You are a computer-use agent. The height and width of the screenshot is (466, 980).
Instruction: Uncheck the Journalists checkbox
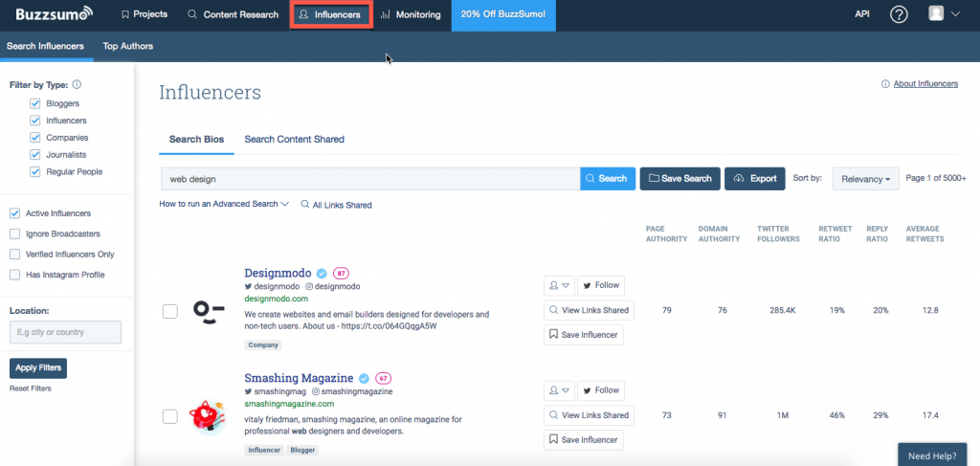pos(35,154)
